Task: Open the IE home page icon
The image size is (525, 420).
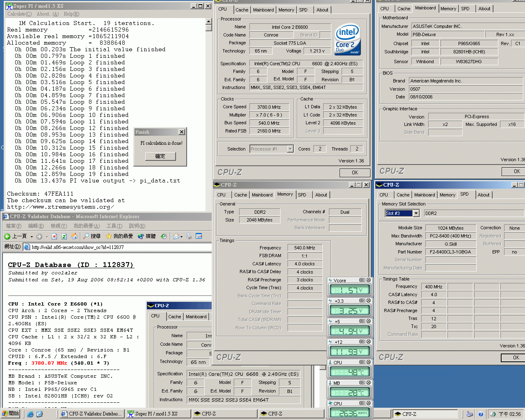Action: [74, 236]
